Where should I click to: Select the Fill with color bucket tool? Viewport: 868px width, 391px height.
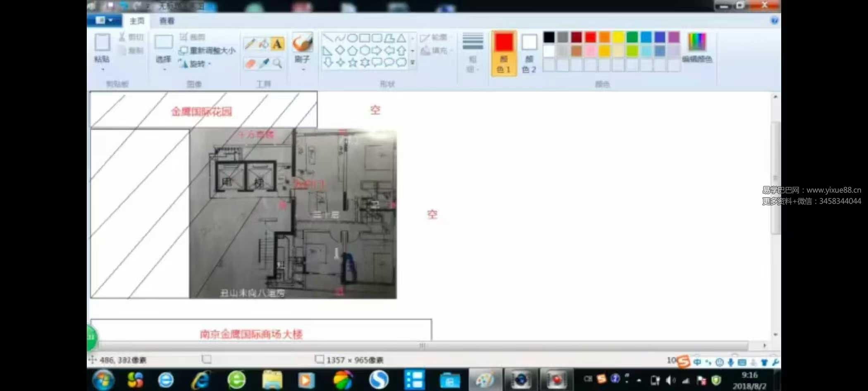pos(264,44)
